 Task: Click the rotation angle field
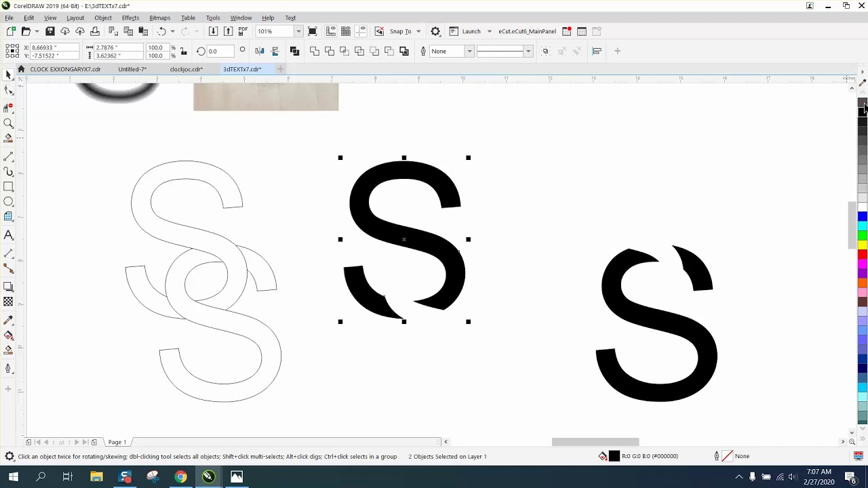coord(220,51)
